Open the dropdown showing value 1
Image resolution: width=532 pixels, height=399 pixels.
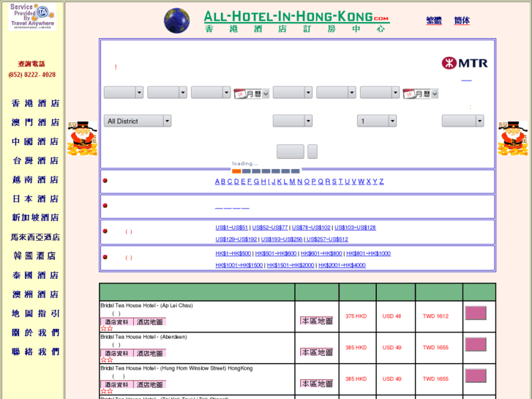point(377,121)
